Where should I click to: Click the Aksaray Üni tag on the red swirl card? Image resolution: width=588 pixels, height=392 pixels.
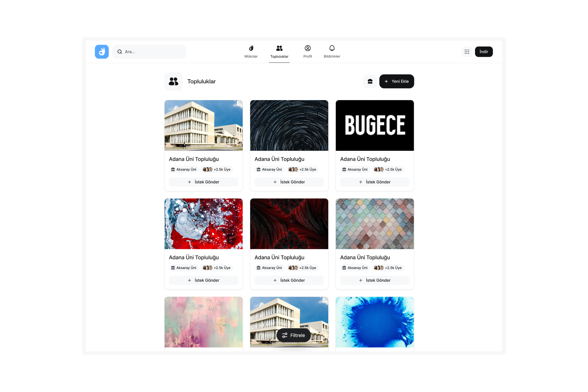269,268
